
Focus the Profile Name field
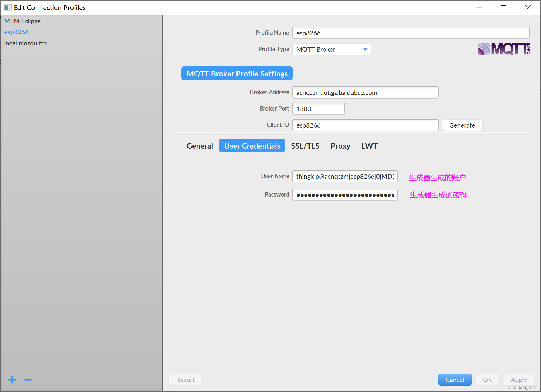pos(411,33)
